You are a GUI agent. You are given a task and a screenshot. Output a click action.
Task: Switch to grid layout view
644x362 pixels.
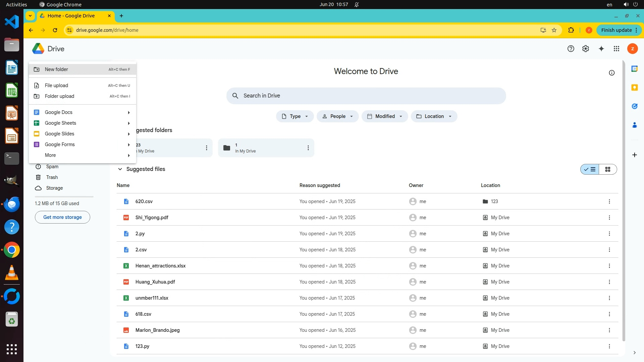click(x=607, y=169)
